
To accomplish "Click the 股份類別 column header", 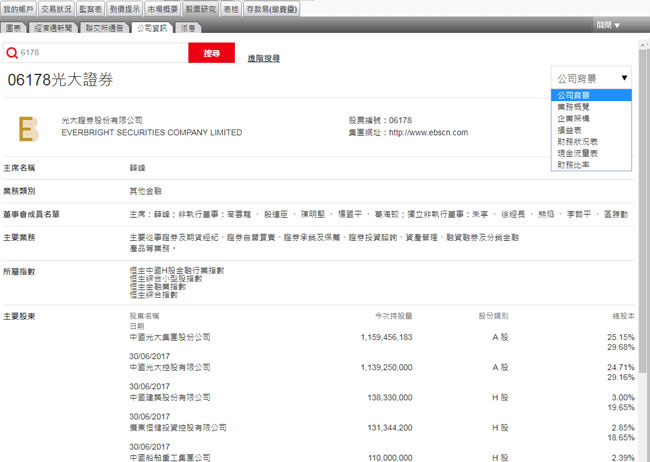I will pos(493,316).
